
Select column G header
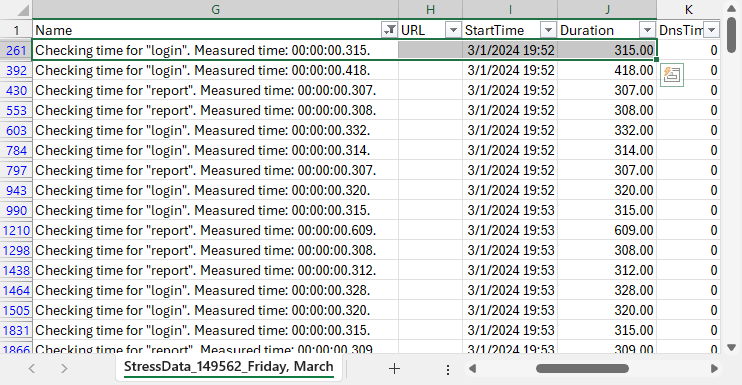[215, 9]
